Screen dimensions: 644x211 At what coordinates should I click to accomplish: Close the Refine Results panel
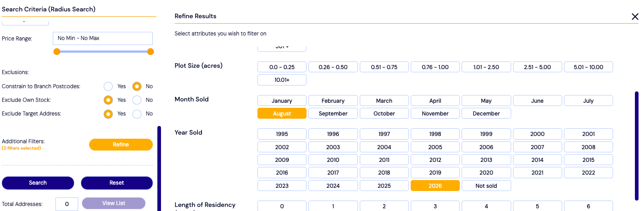point(635,17)
